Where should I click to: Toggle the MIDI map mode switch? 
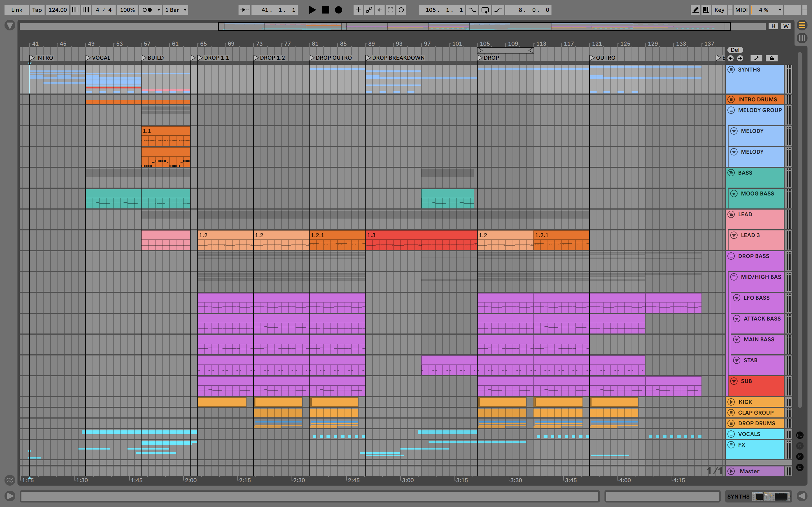(741, 10)
